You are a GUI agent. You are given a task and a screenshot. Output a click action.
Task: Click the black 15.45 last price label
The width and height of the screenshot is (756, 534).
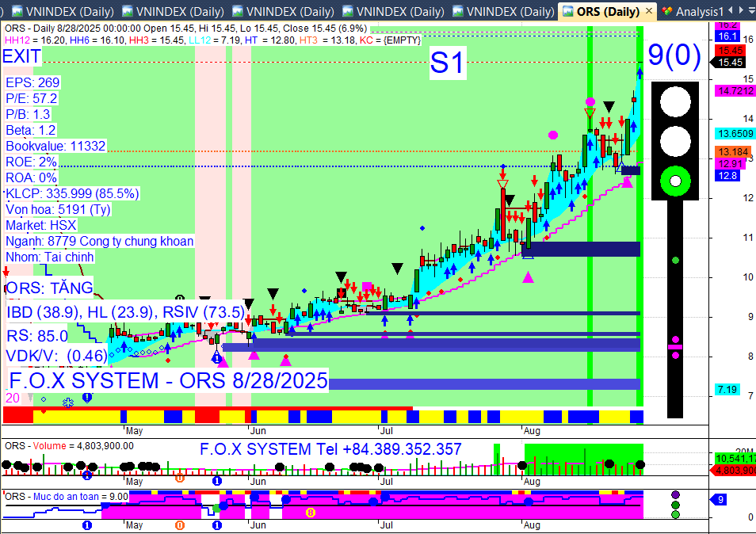pyautogui.click(x=730, y=62)
